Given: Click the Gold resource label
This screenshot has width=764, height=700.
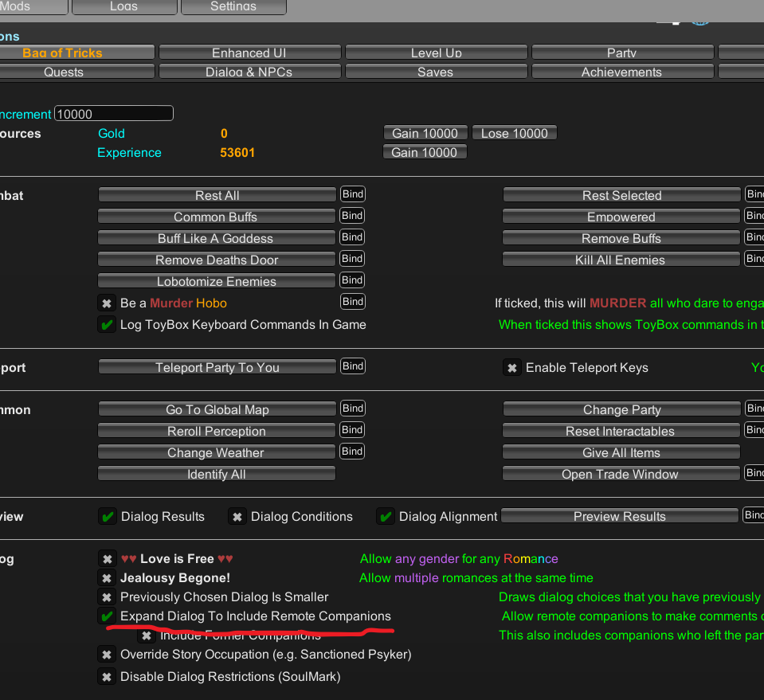Looking at the screenshot, I should (112, 134).
